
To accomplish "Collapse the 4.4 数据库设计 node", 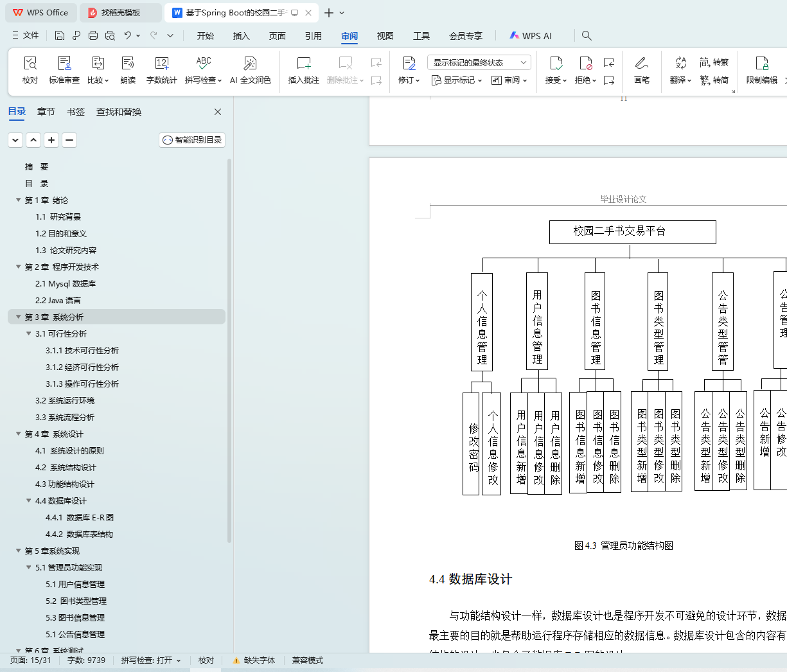I will [x=29, y=500].
